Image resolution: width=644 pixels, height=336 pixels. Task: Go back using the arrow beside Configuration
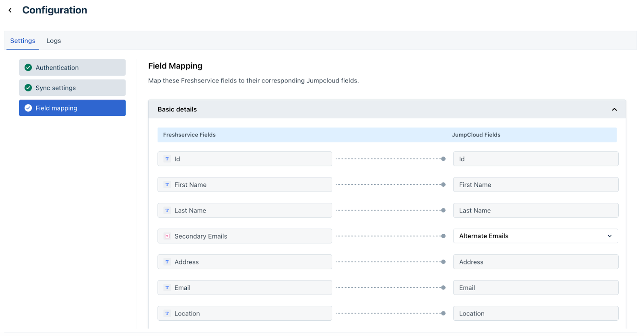(x=10, y=10)
